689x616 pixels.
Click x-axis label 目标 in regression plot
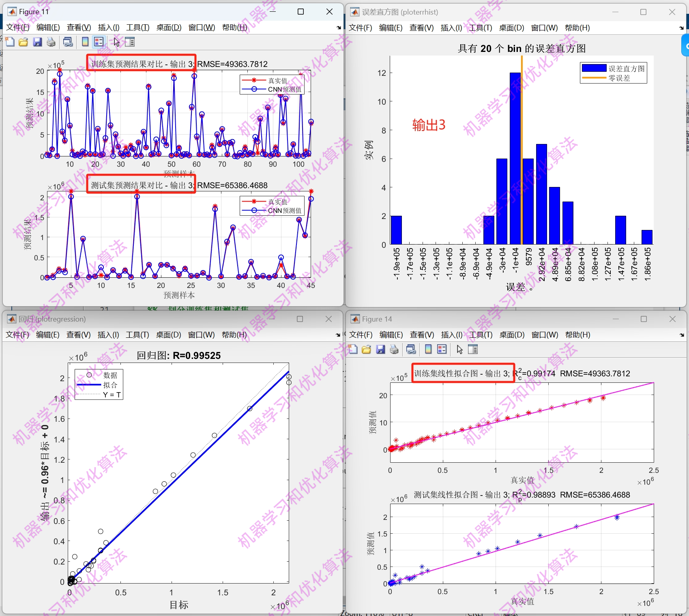point(179,605)
